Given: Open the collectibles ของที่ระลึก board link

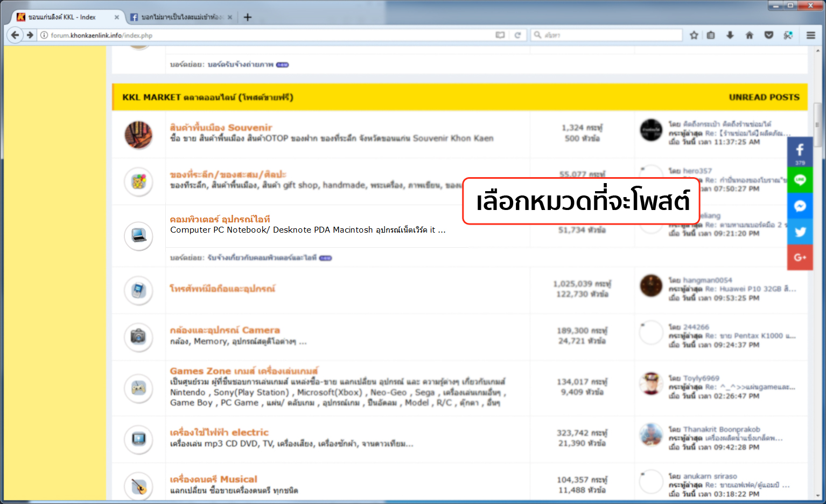Looking at the screenshot, I should click(x=228, y=174).
